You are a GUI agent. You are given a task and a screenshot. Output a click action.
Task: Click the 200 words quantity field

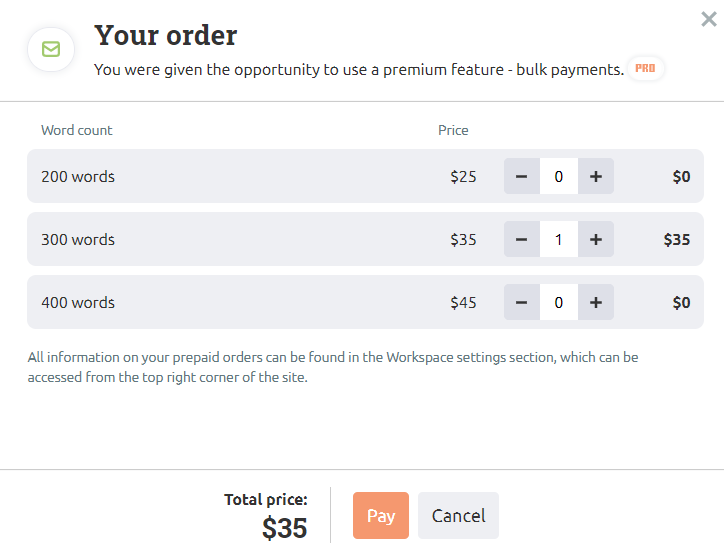click(559, 176)
